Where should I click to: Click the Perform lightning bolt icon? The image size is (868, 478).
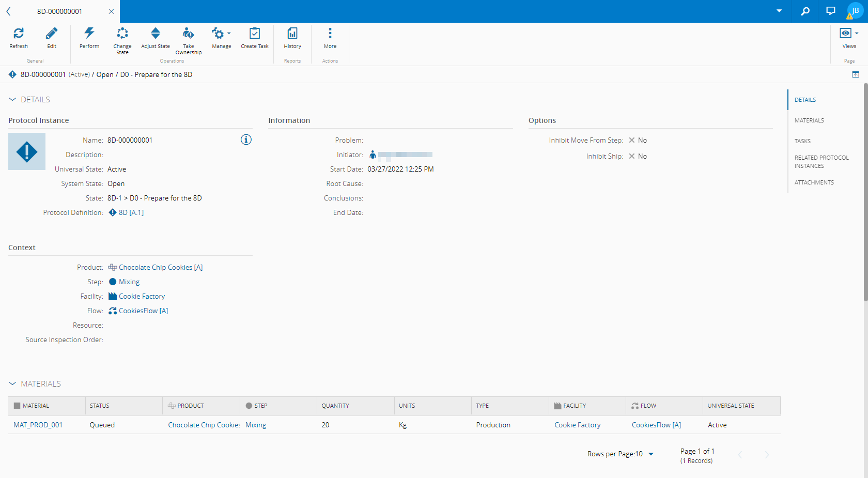tap(89, 34)
